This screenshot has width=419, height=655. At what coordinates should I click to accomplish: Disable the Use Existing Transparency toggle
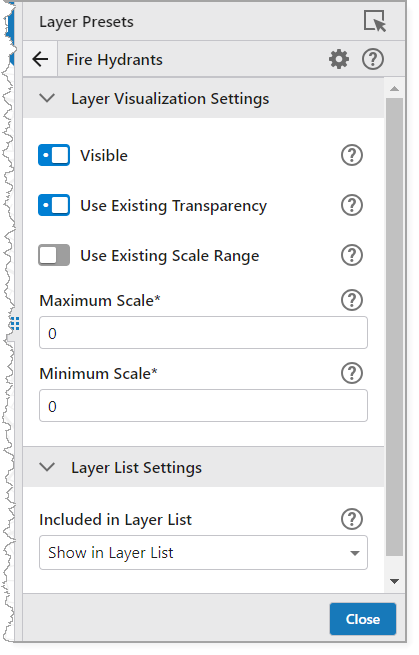coord(54,205)
